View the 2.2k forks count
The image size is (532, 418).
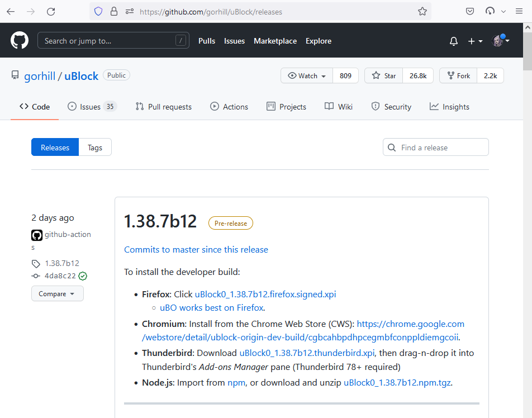[x=490, y=75]
